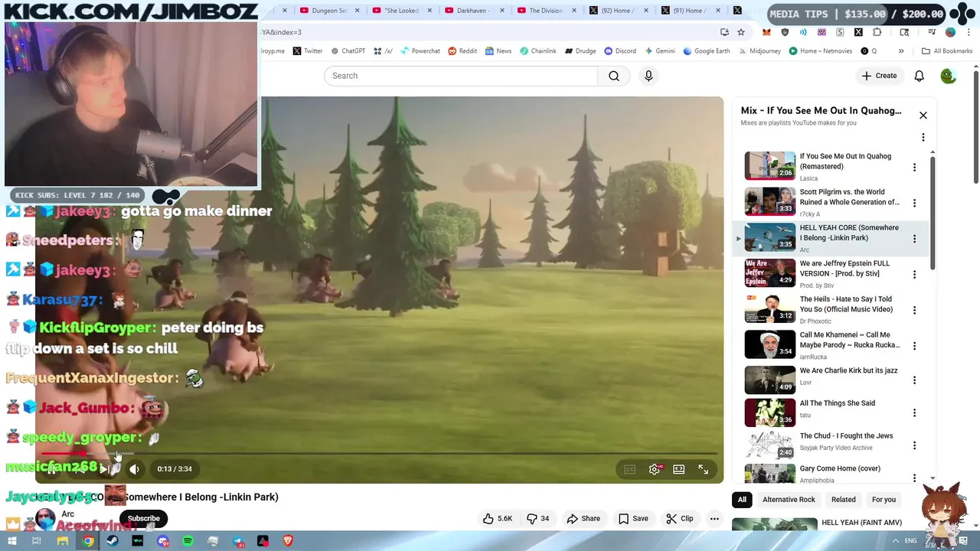Image resolution: width=980 pixels, height=551 pixels.
Task: Open options menu for Scott Pilgrim video
Action: [914, 203]
